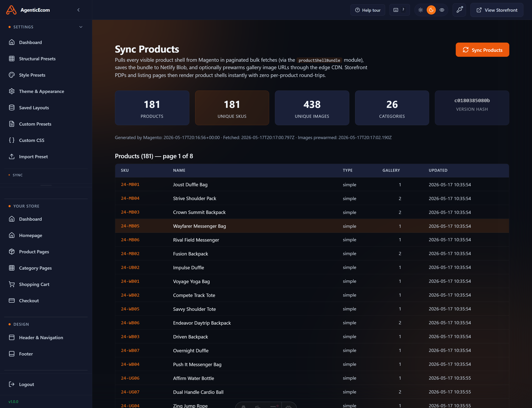The width and height of the screenshot is (532, 408).
Task: Click the UPDATED column header
Action: coord(438,170)
